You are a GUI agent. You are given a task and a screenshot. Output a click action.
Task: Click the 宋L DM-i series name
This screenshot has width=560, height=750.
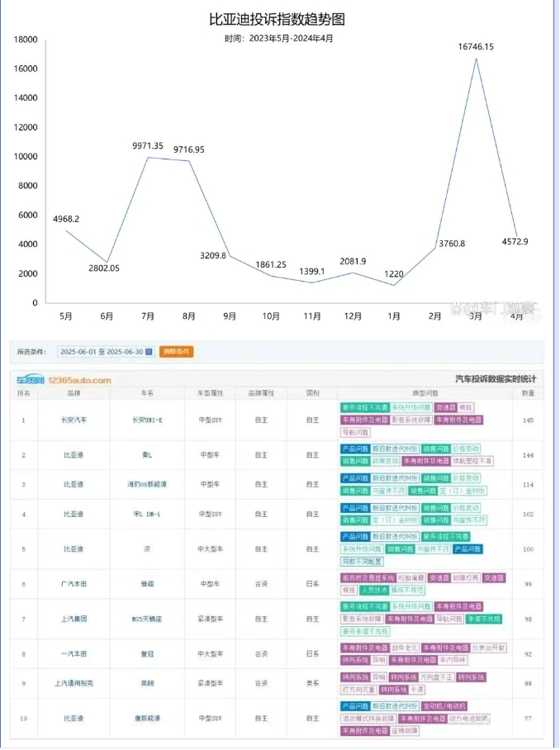pyautogui.click(x=147, y=514)
